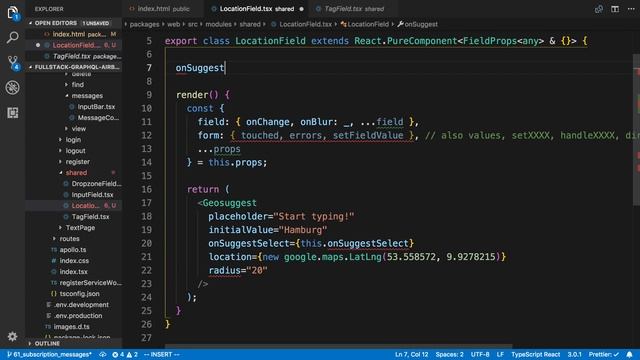Open index.tsx file
Image resolution: width=640 pixels, height=360 pixels.
73,272
